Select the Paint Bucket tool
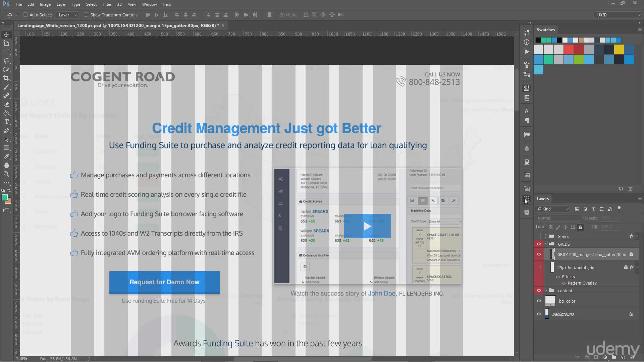 click(6, 113)
